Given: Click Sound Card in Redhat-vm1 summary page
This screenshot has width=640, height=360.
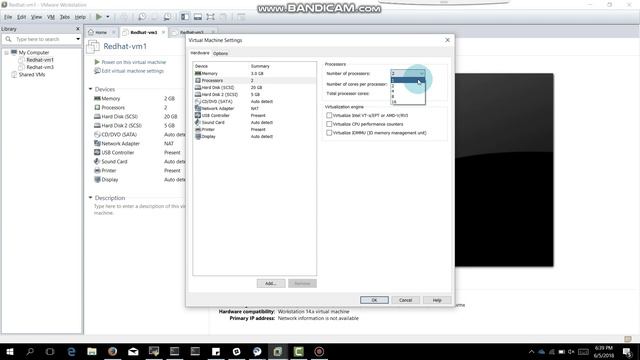Looking at the screenshot, I should tap(114, 161).
